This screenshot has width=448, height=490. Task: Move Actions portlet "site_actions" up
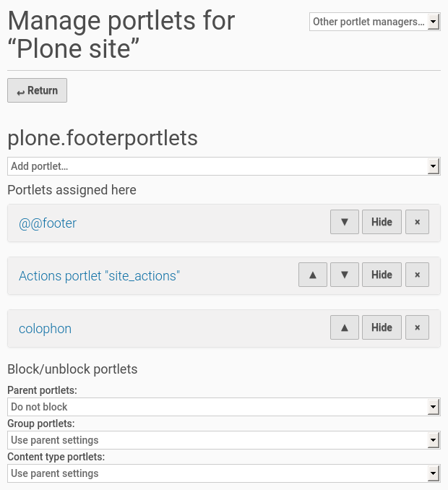click(313, 275)
